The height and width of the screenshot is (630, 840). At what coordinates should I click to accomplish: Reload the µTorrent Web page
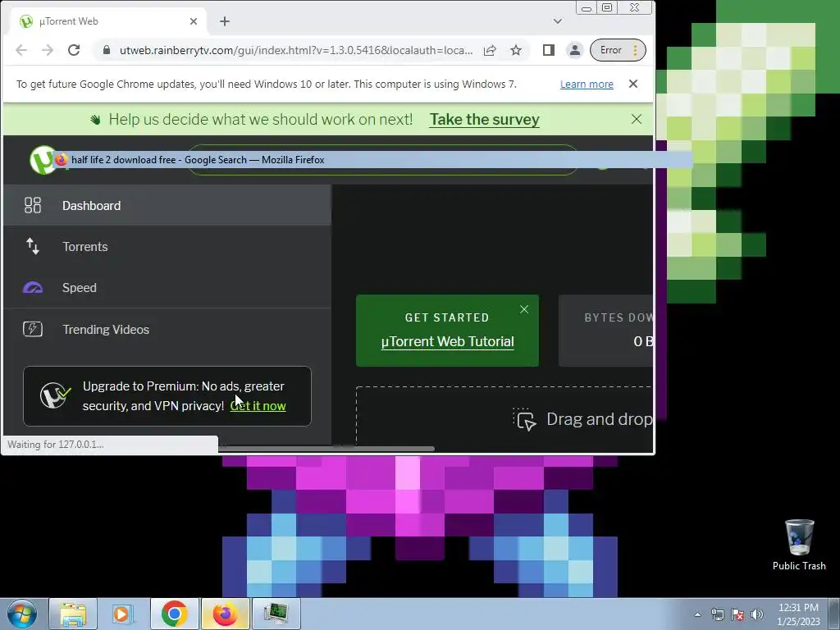tap(74, 50)
